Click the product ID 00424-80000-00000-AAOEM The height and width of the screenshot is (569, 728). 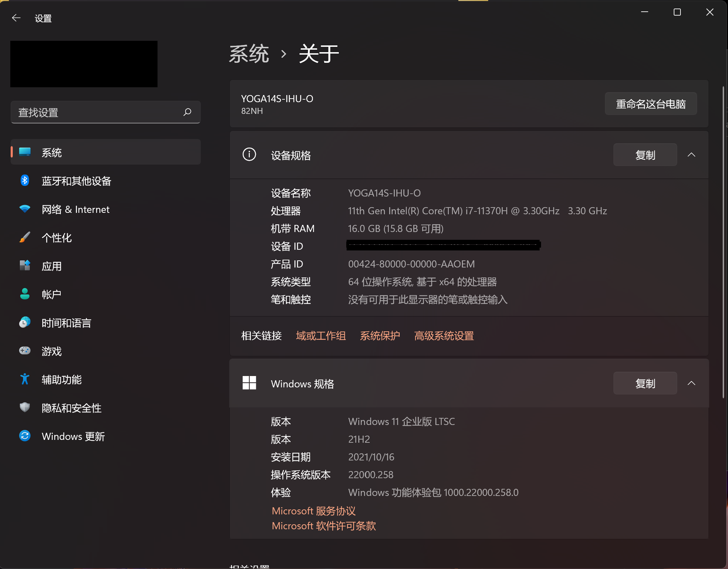(x=411, y=264)
